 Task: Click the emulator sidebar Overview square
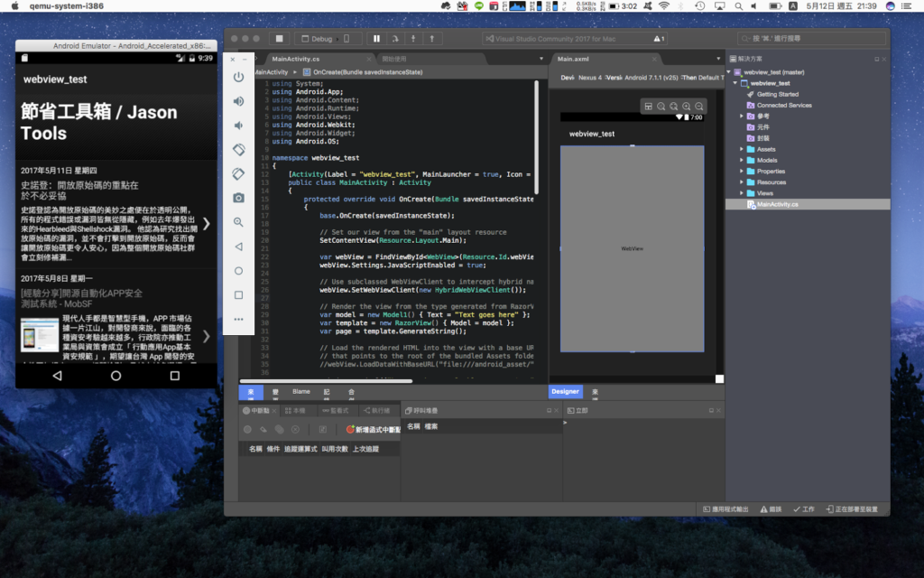(238, 295)
